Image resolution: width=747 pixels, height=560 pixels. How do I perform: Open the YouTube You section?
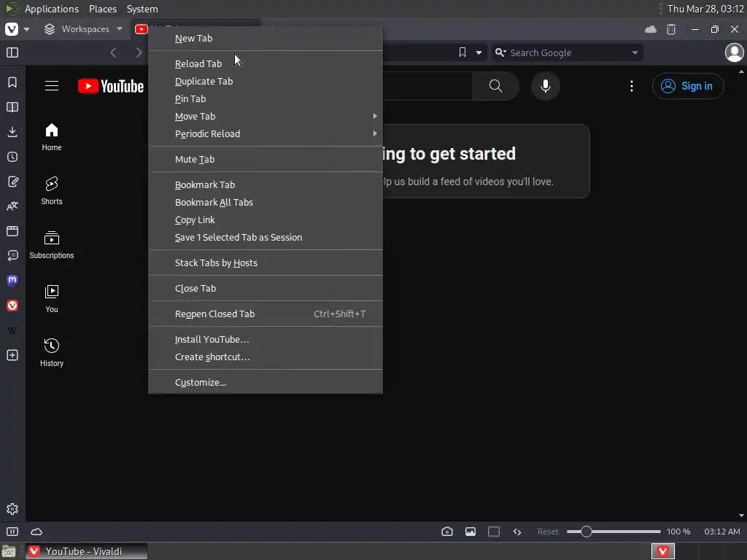(x=52, y=298)
